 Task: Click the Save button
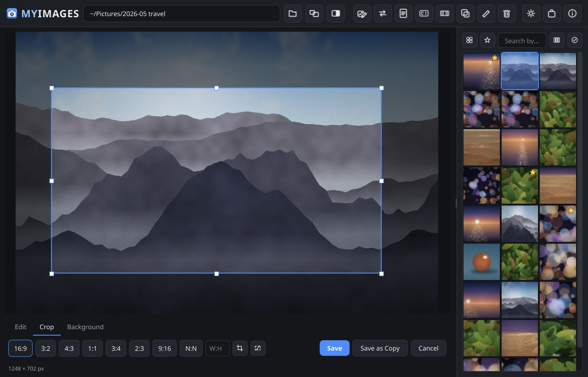(334, 348)
